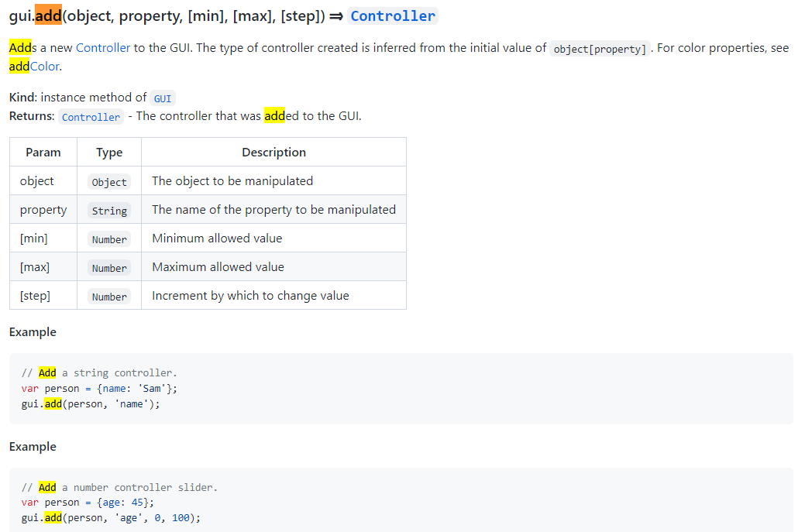Click the second Example heading
Viewport: 812px width, 532px height.
[32, 446]
